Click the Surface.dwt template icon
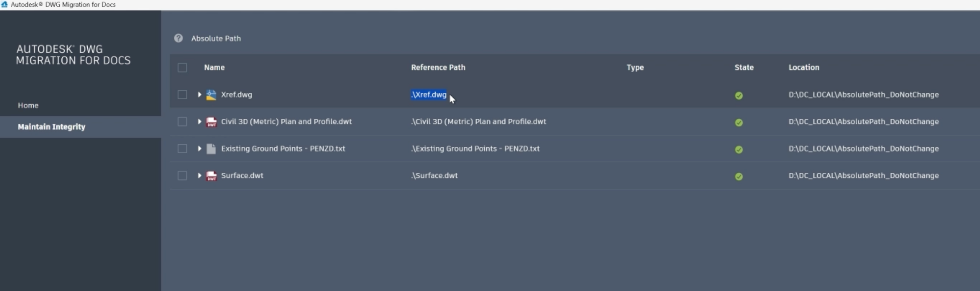This screenshot has width=980, height=291. click(x=211, y=176)
